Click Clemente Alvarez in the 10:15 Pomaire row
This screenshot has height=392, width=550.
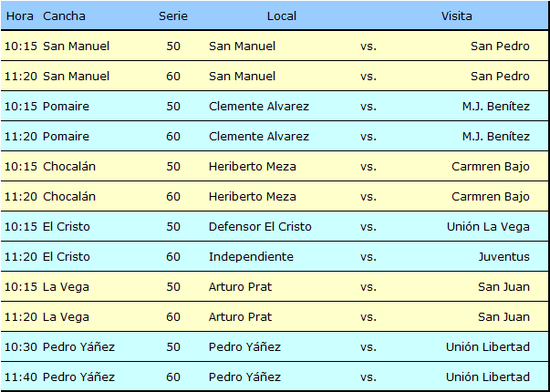[x=259, y=107]
